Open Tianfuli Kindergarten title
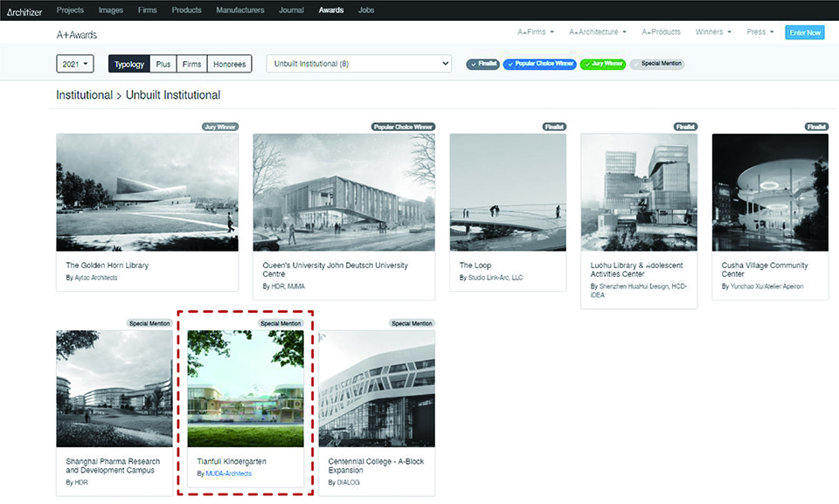839x504 pixels. click(x=232, y=461)
